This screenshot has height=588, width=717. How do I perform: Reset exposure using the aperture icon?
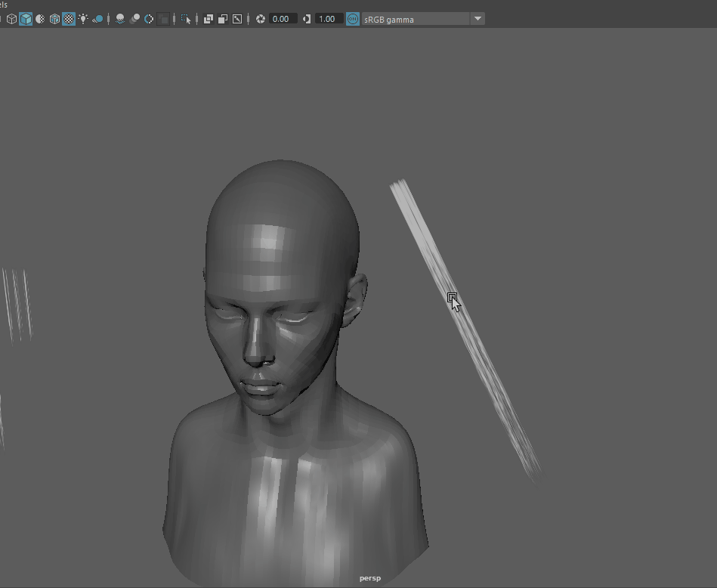(261, 19)
